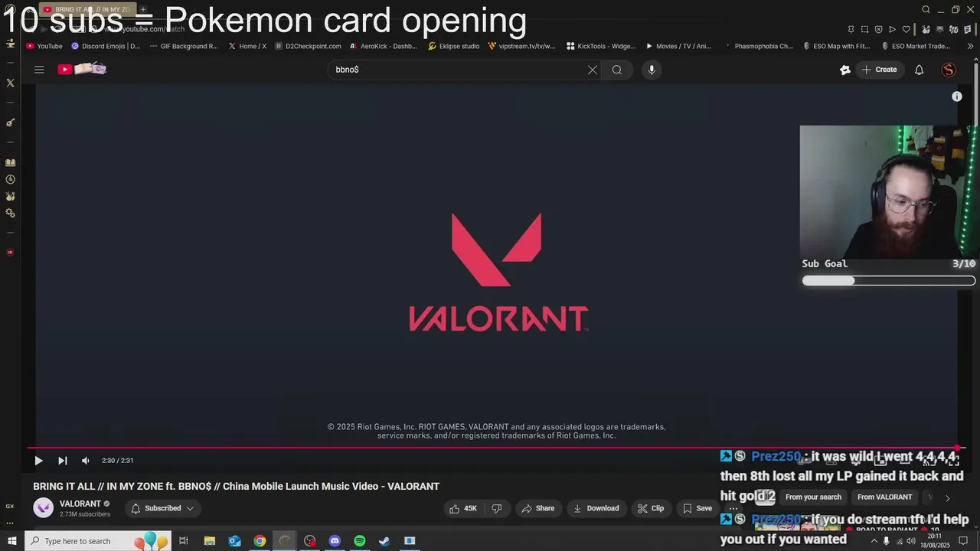The image size is (980, 551).
Task: Open File Explorer from taskbar
Action: [x=209, y=541]
